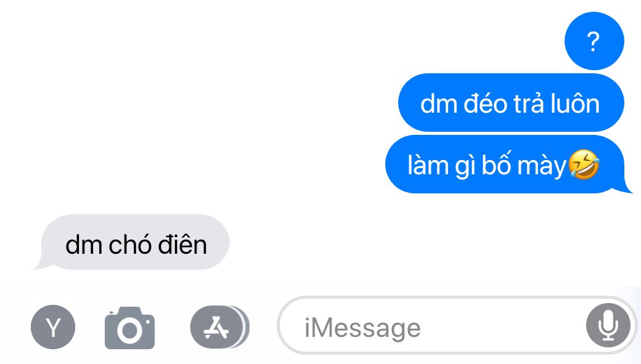The height and width of the screenshot is (364, 641).
Task: Click the word "bố" in the blue bubble
Action: coord(496,163)
